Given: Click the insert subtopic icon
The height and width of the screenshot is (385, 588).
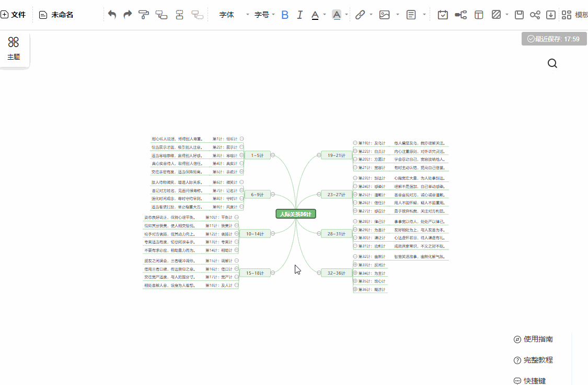Looking at the screenshot, I should (162, 15).
